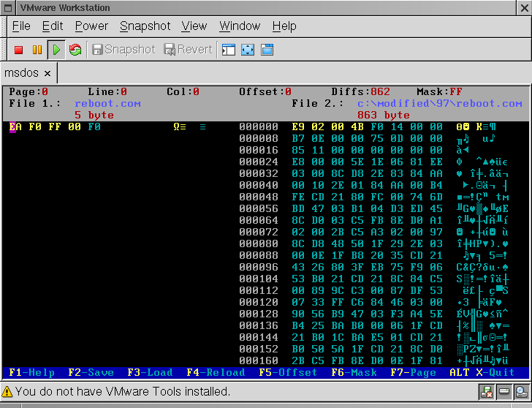Click F7-Page in the bottom bar
Viewport: 532px width, 408px height.
[x=413, y=373]
